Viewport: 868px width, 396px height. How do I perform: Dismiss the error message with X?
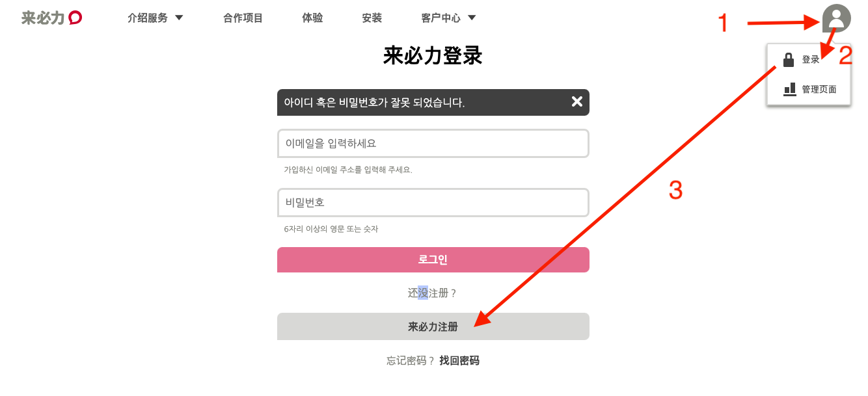[576, 101]
